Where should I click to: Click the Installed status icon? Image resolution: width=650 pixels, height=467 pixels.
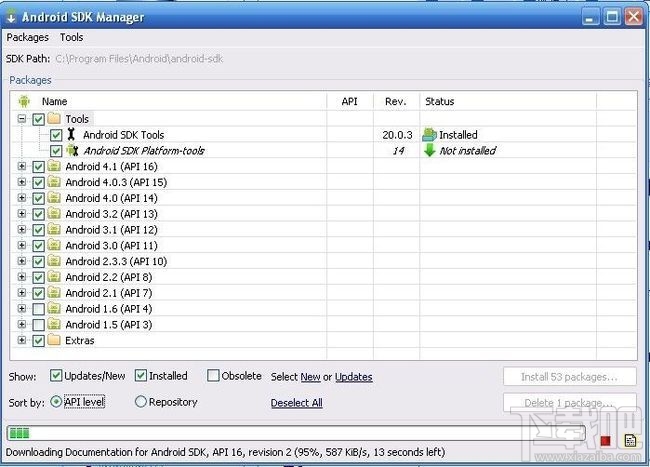(429, 135)
